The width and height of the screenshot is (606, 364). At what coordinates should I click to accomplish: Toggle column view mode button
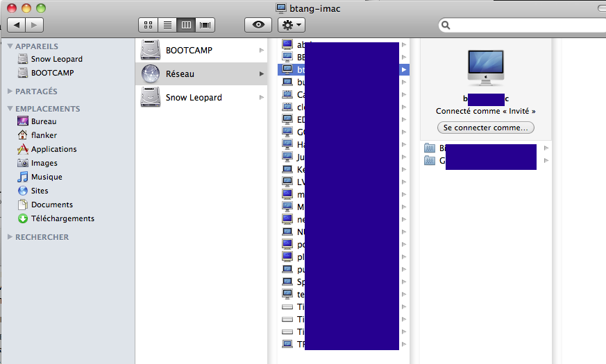pos(186,25)
